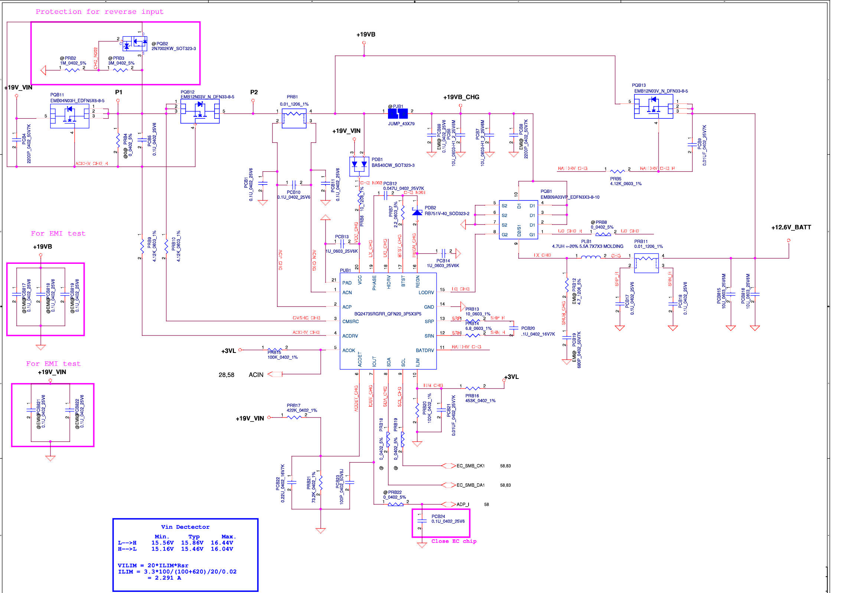The height and width of the screenshot is (593, 868).
Task: Select the @PJB1 JUMP_43X79 jumper symbol
Action: tap(398, 114)
